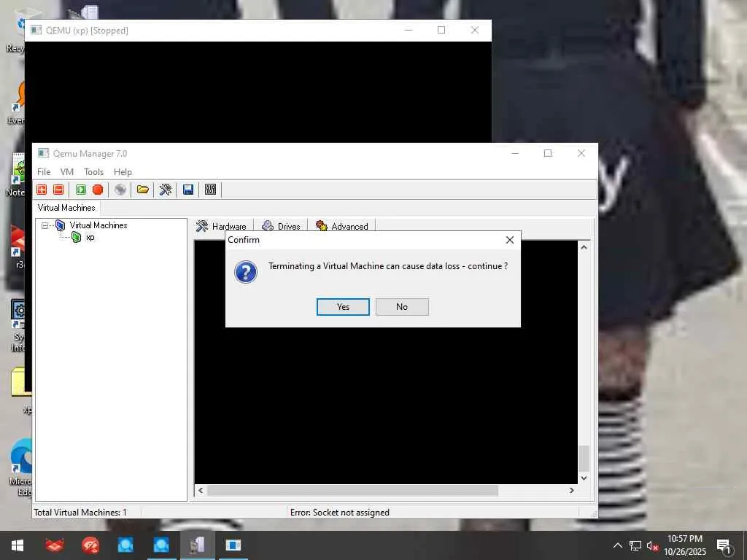
Task: Select the Virtual Machines panel tab
Action: click(66, 208)
